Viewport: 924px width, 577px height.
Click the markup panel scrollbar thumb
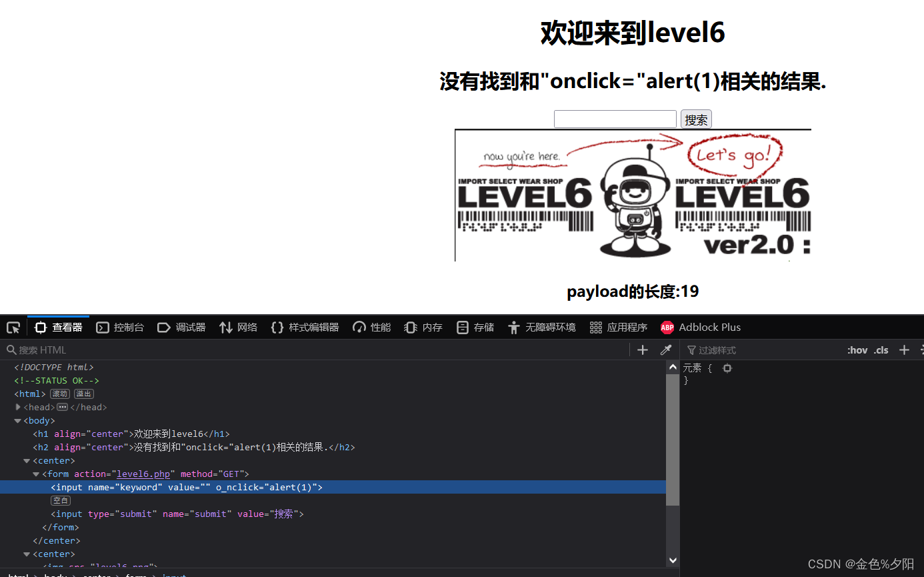point(673,440)
